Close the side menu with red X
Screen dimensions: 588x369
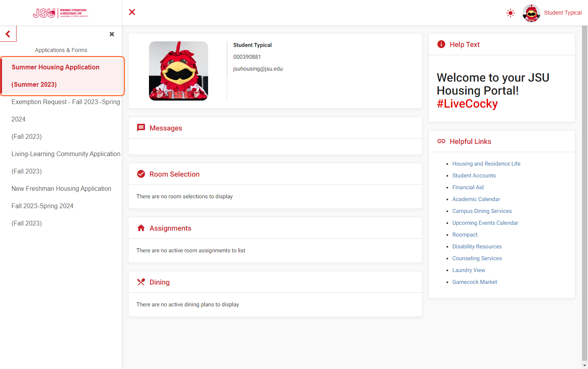[132, 12]
